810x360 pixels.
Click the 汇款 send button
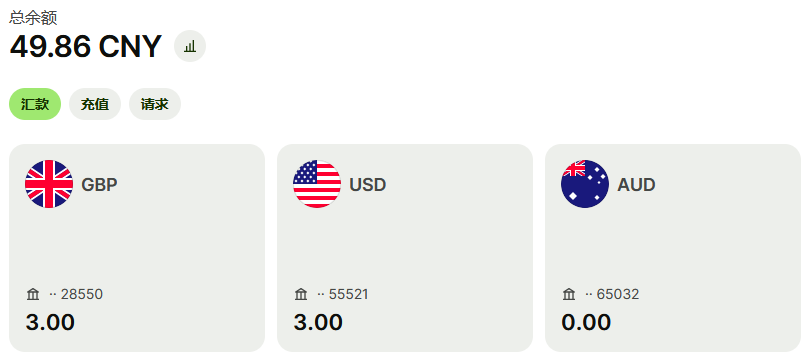[35, 104]
